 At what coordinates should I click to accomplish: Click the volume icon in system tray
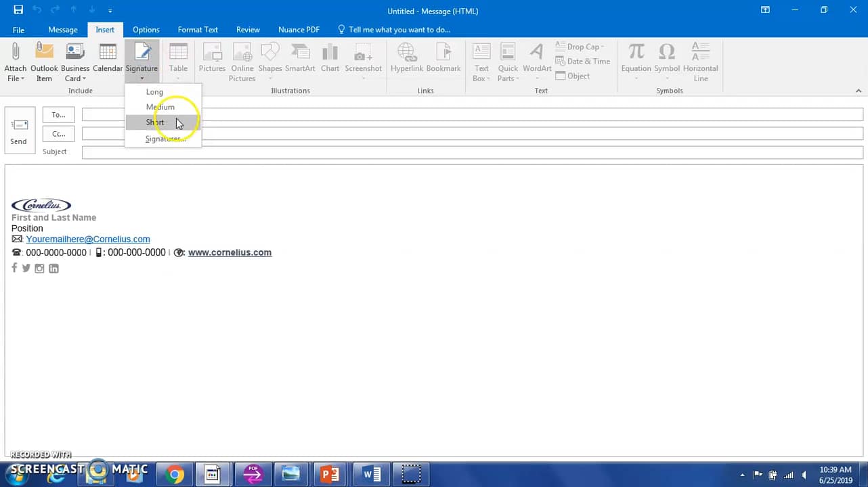pyautogui.click(x=804, y=475)
